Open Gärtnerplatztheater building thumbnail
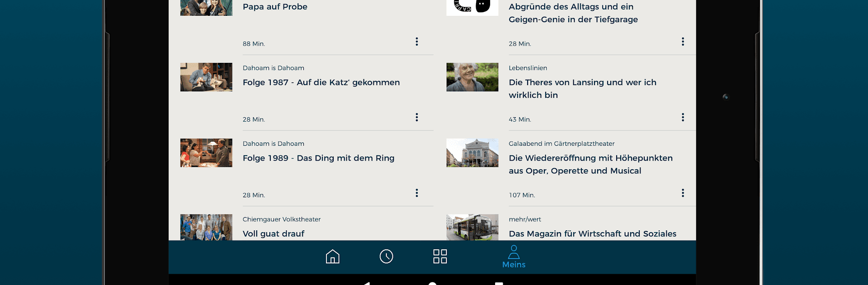 point(472,153)
